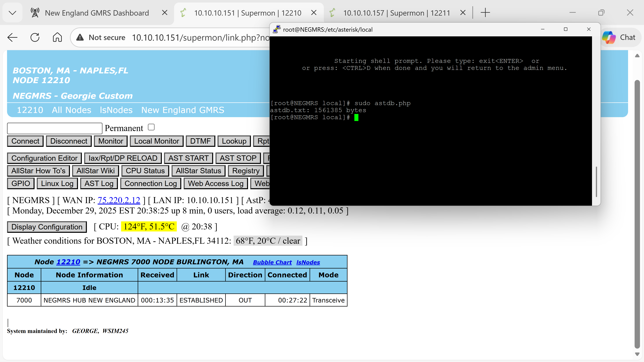Screen dimensions: 644x362
Task: Click the page reload icon
Action: point(35,38)
